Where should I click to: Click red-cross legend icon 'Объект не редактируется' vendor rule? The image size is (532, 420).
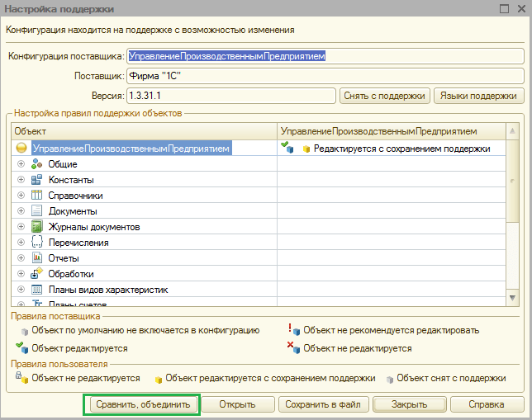tap(293, 347)
